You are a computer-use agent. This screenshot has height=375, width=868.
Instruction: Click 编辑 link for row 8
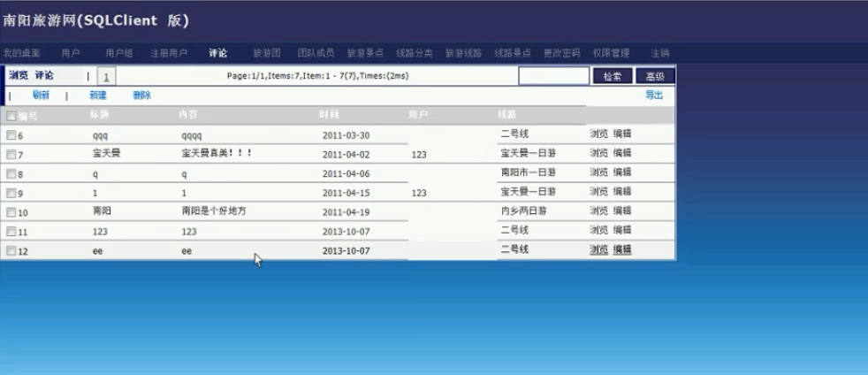622,172
